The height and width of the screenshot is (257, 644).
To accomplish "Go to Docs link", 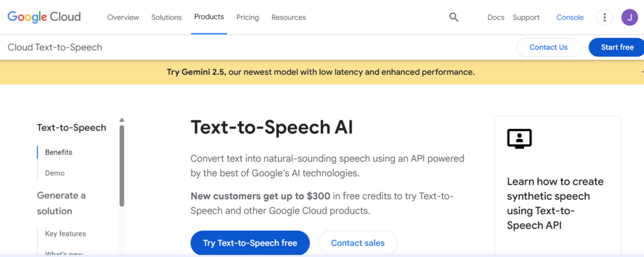I will 496,17.
